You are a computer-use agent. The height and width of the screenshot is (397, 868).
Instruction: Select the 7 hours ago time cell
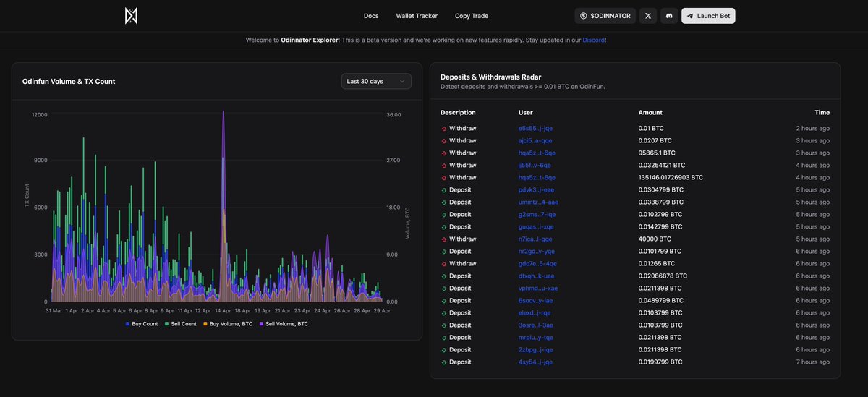[x=812, y=362]
